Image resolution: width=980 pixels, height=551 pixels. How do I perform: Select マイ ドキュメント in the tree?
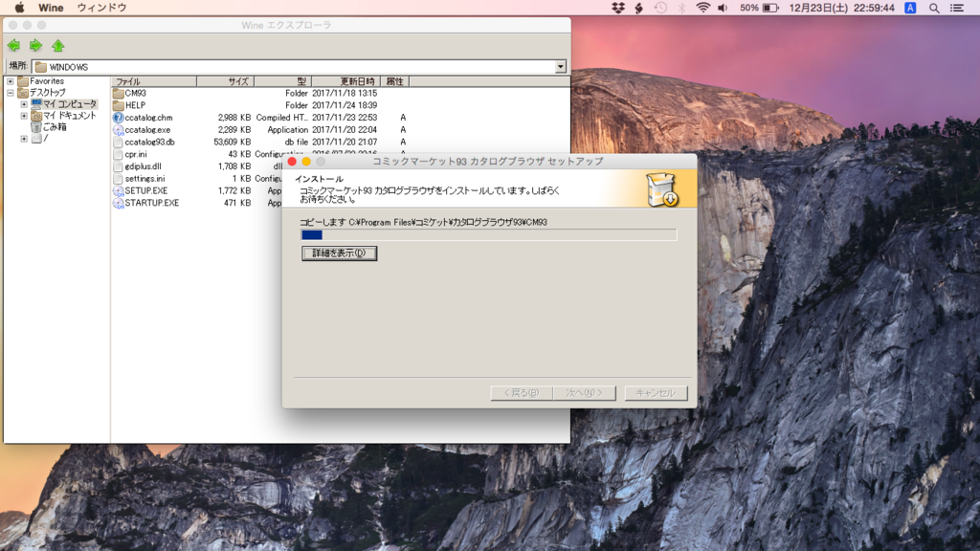click(69, 116)
